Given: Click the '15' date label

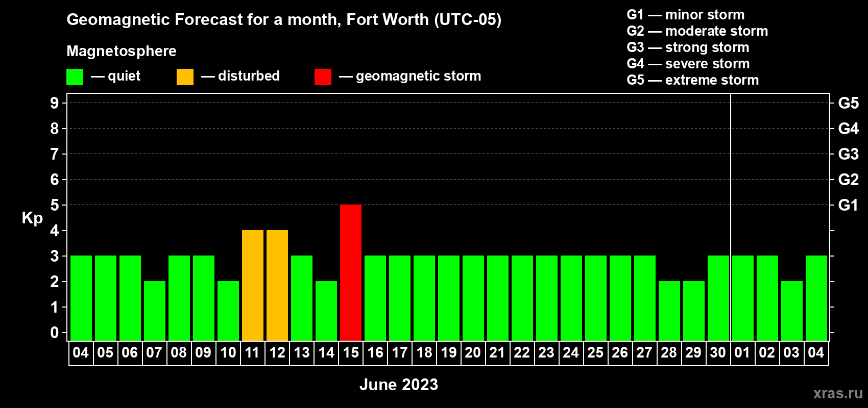Looking at the screenshot, I should [x=351, y=353].
